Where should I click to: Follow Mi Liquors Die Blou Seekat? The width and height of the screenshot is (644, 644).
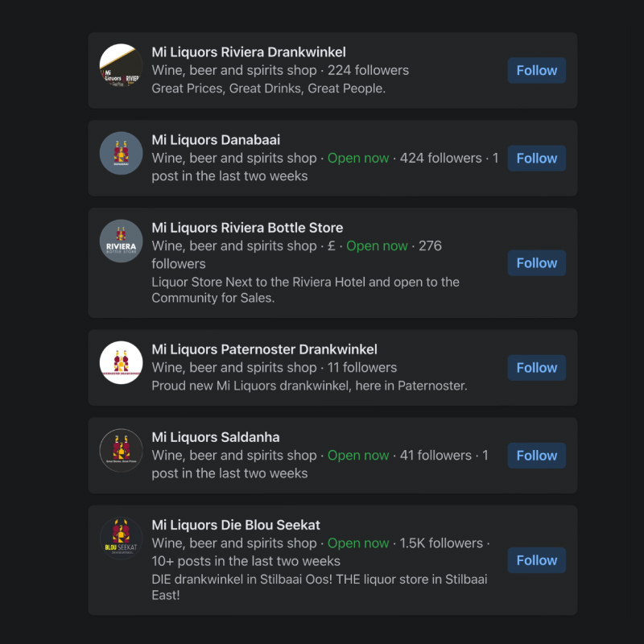point(536,560)
